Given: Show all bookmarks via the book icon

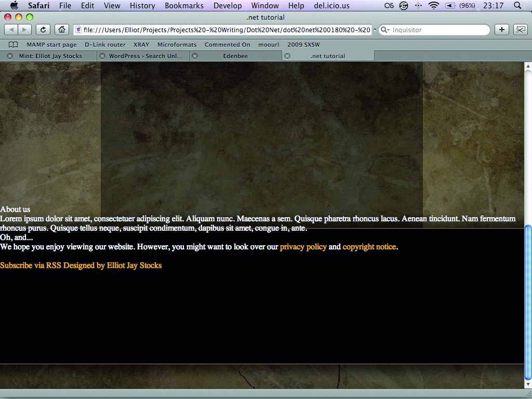Looking at the screenshot, I should coord(13,45).
